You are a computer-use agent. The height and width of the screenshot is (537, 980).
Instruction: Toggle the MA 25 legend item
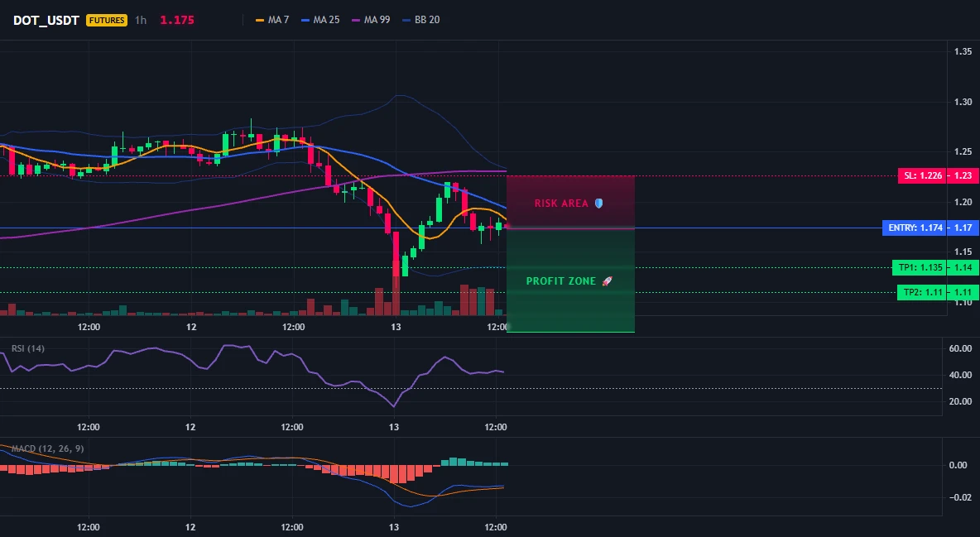tap(320, 20)
